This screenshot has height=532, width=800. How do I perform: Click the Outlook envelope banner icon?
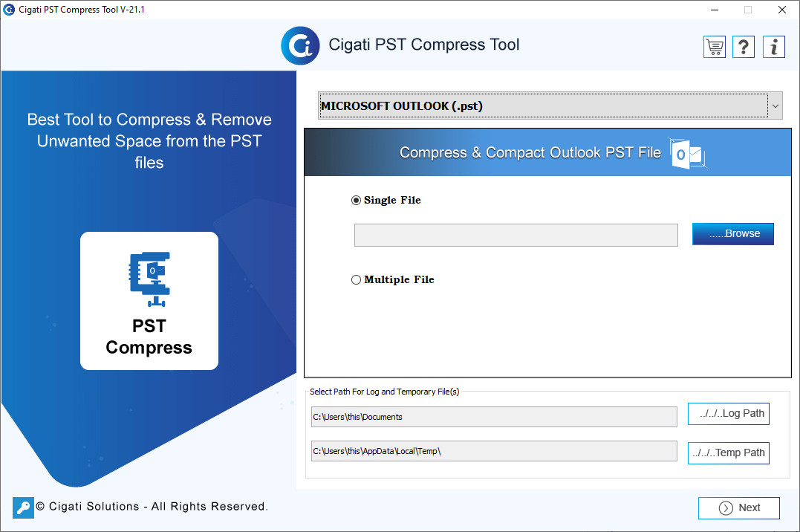pyautogui.click(x=689, y=153)
